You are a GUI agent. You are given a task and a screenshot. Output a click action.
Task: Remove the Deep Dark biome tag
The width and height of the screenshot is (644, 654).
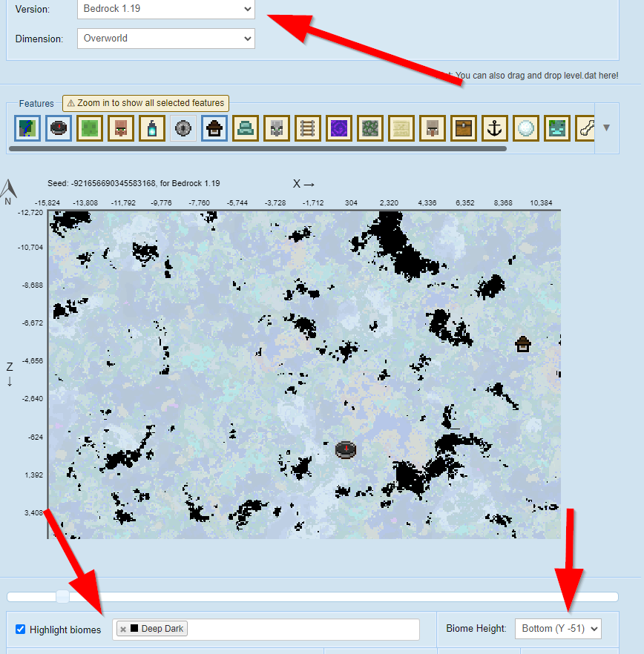[123, 629]
